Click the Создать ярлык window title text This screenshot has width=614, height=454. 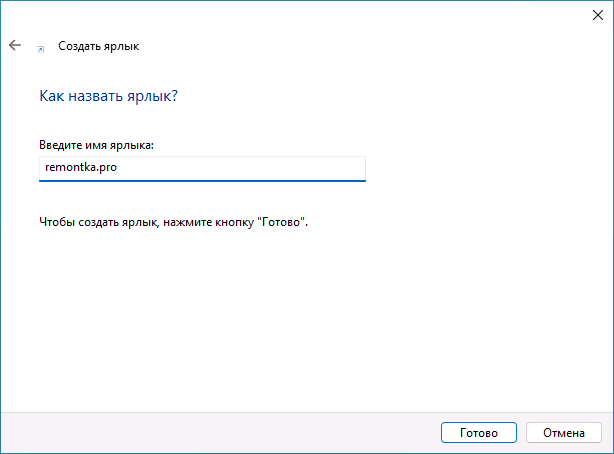(99, 46)
